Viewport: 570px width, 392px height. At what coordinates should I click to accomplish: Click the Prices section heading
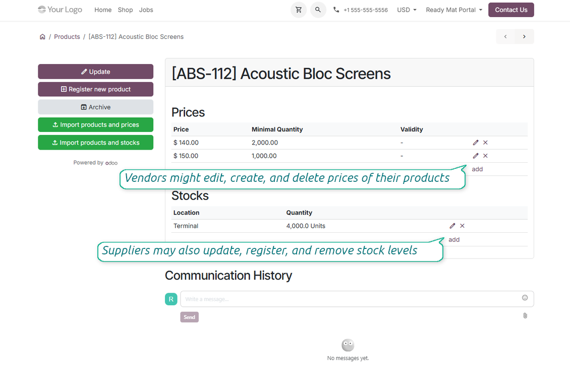click(188, 112)
